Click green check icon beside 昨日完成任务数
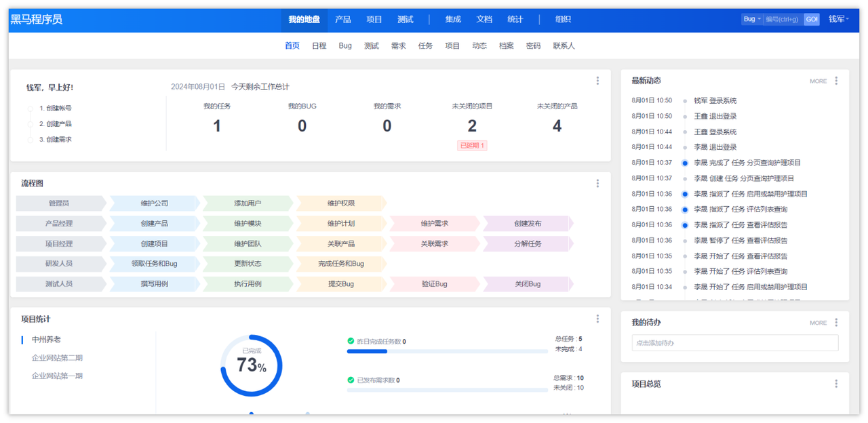 pyautogui.click(x=351, y=341)
